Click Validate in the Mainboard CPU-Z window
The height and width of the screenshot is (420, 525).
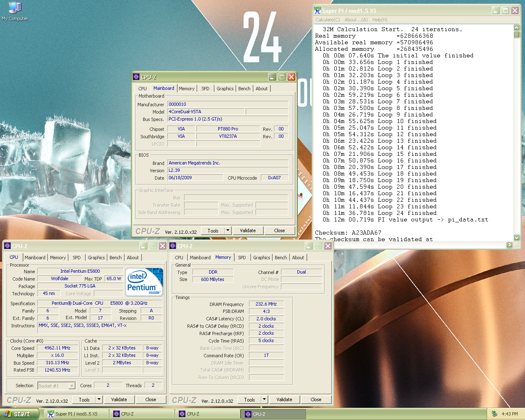(248, 231)
